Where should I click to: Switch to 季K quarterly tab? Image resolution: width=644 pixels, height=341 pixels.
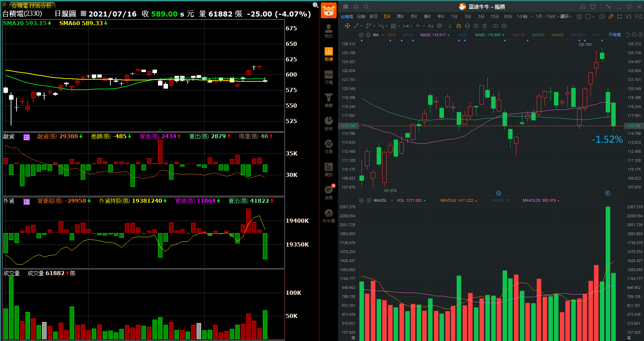coord(427,17)
